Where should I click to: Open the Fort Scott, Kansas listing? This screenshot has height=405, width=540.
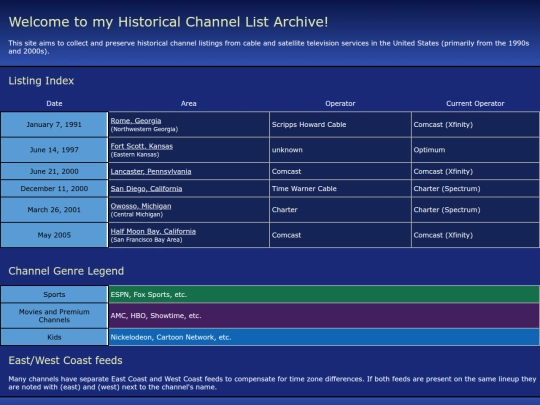[142, 146]
